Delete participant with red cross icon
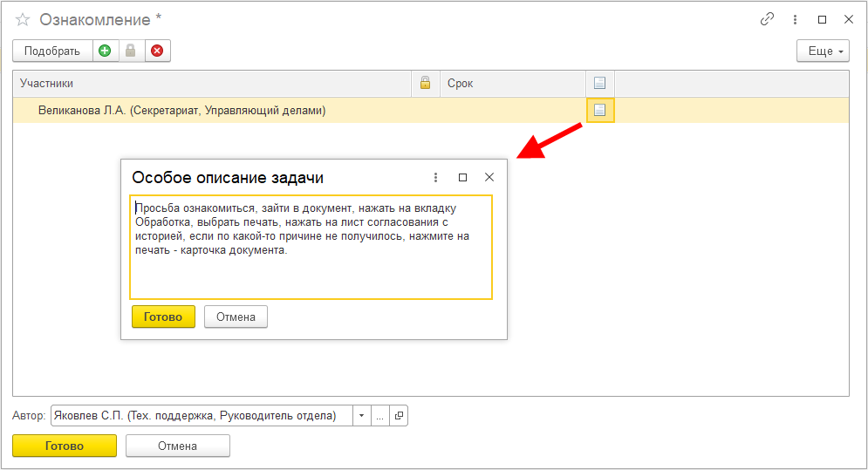868x470 pixels. pos(157,51)
